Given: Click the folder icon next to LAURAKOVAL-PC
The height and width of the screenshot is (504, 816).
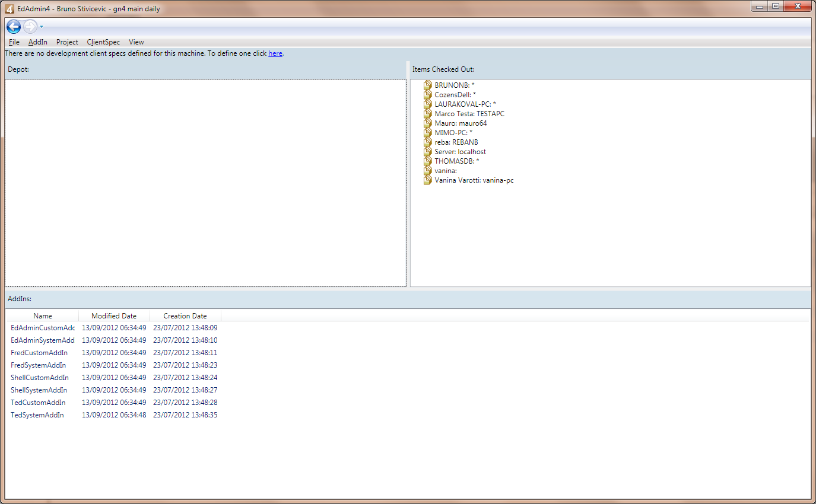Looking at the screenshot, I should [428, 104].
